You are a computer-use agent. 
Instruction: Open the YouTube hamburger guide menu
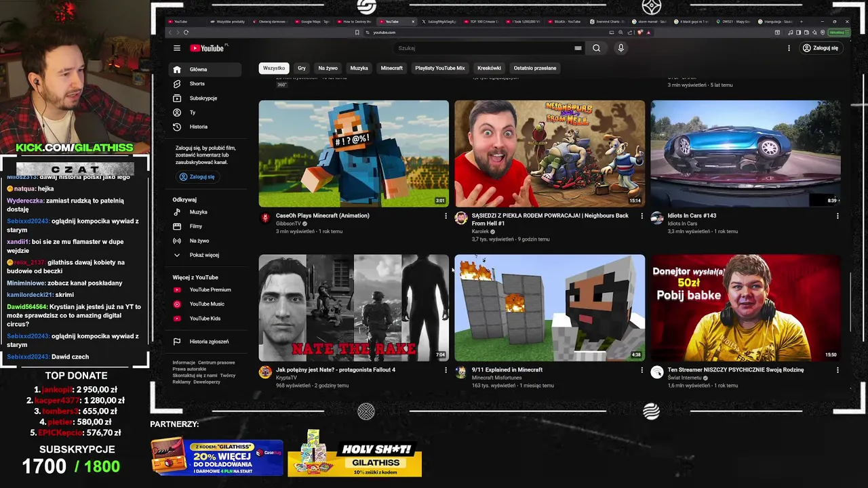pos(176,48)
